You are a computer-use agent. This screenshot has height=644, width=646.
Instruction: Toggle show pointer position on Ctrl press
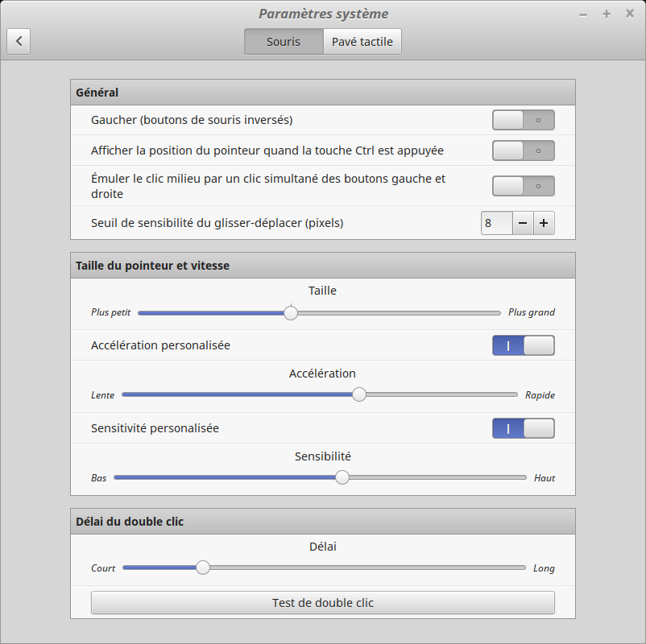[x=523, y=151]
